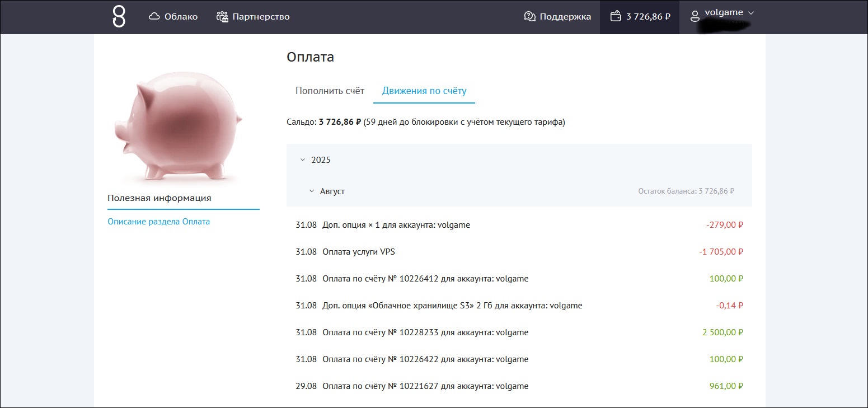Click the amount -1 705,00 ₽
The image size is (868, 408).
[721, 252]
